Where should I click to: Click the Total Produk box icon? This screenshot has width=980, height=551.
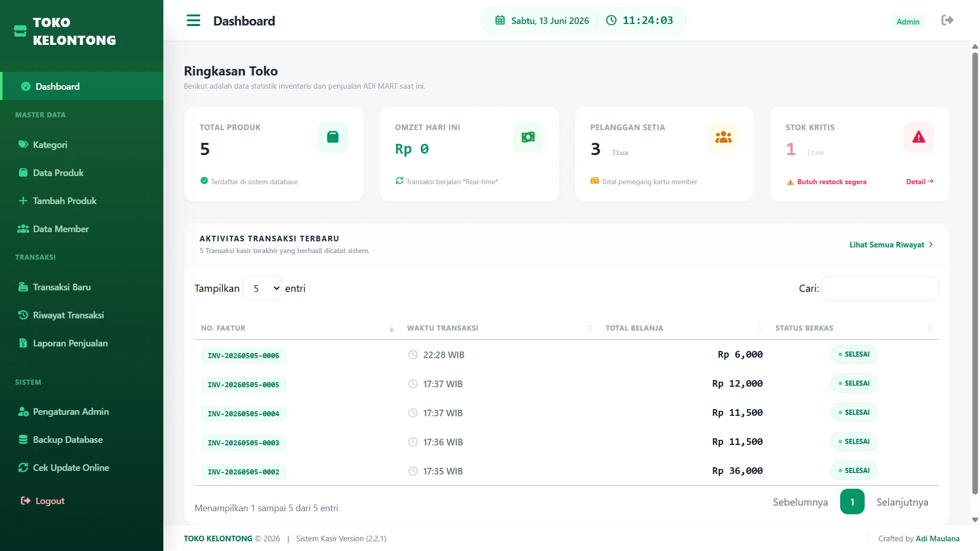333,137
